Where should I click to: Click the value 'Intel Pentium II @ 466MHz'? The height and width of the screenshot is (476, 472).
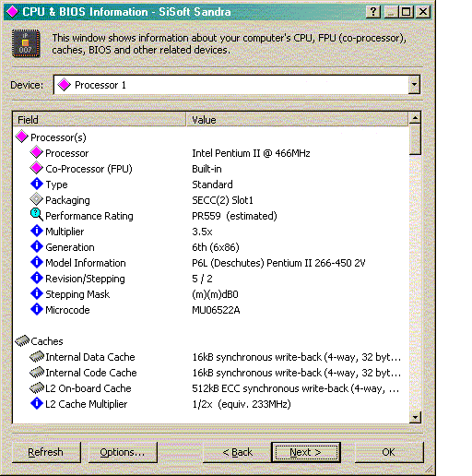tap(251, 153)
